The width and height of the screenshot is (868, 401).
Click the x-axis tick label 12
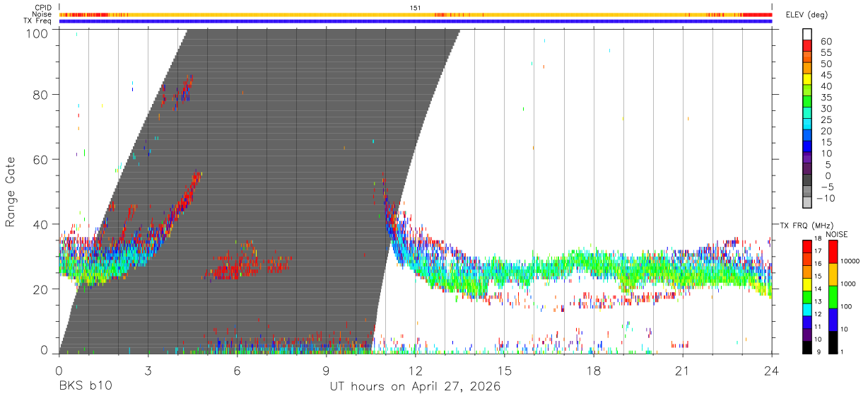[x=416, y=371]
